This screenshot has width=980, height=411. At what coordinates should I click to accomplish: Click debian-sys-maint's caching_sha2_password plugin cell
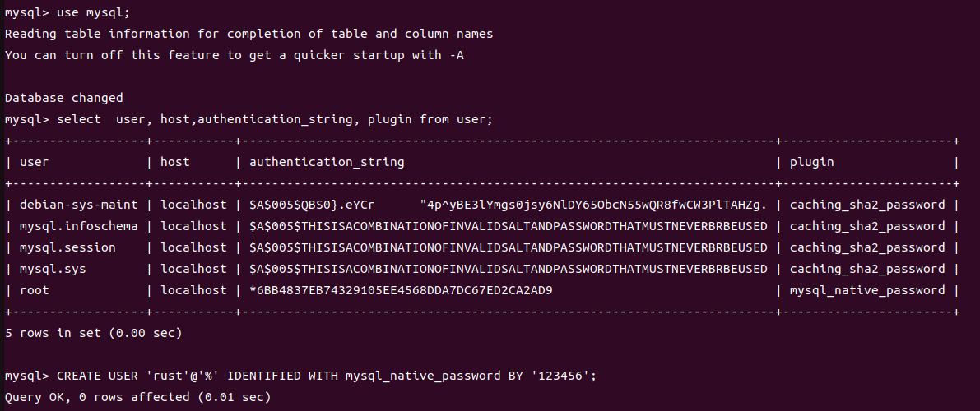[x=867, y=205]
